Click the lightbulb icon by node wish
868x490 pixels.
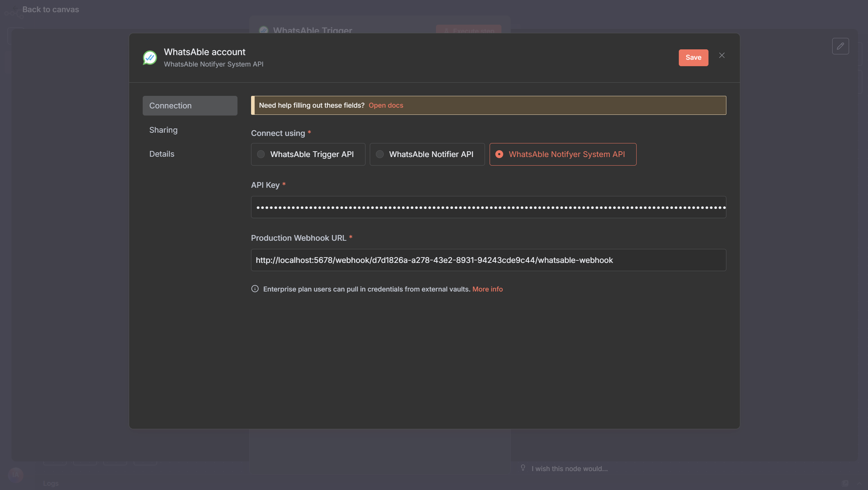click(523, 468)
